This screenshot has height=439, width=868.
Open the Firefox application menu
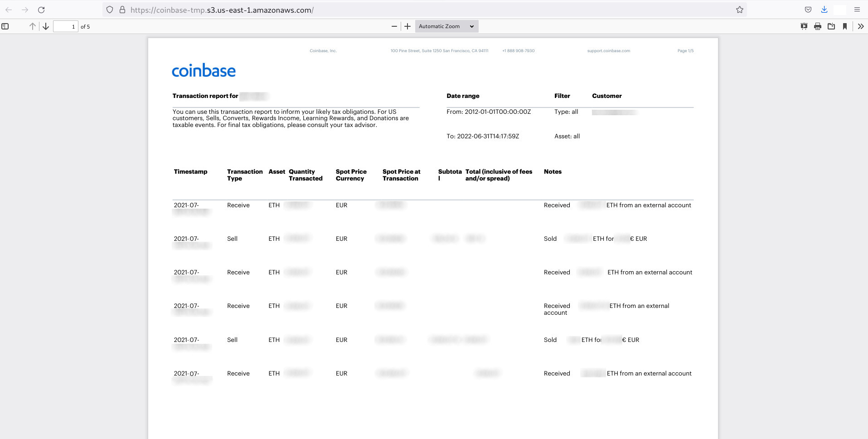click(857, 10)
